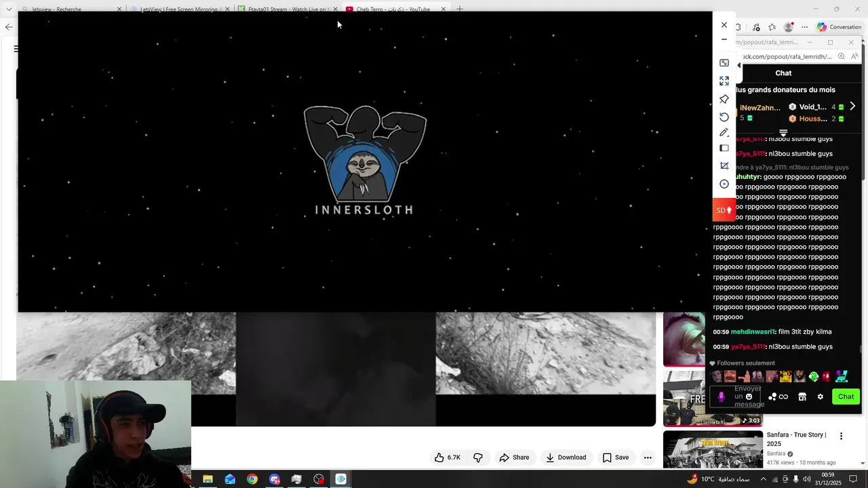This screenshot has height=488, width=868.
Task: Click the music note media icon in Edge toolbar
Action: (x=756, y=27)
